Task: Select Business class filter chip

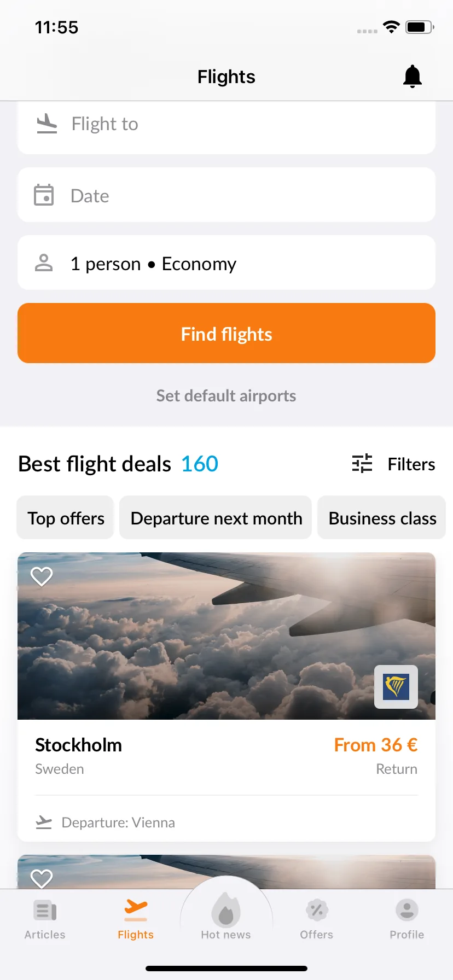Action: coord(382,517)
